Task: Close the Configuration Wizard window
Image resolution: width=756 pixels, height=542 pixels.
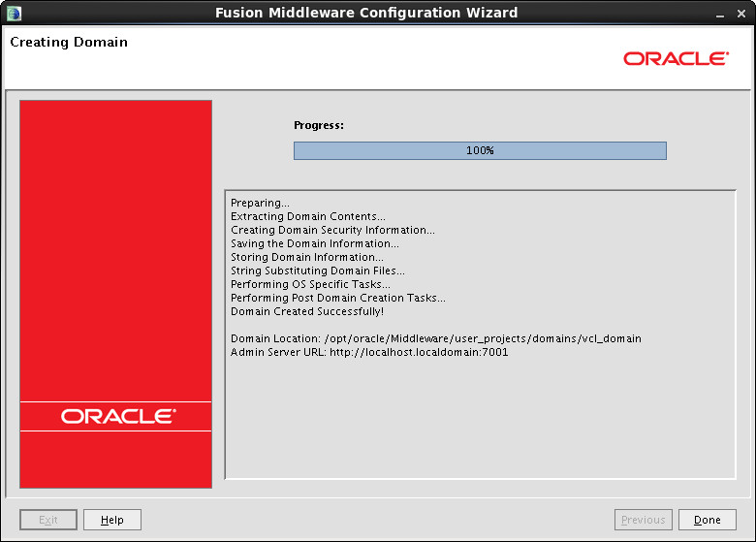Action: pyautogui.click(x=741, y=14)
